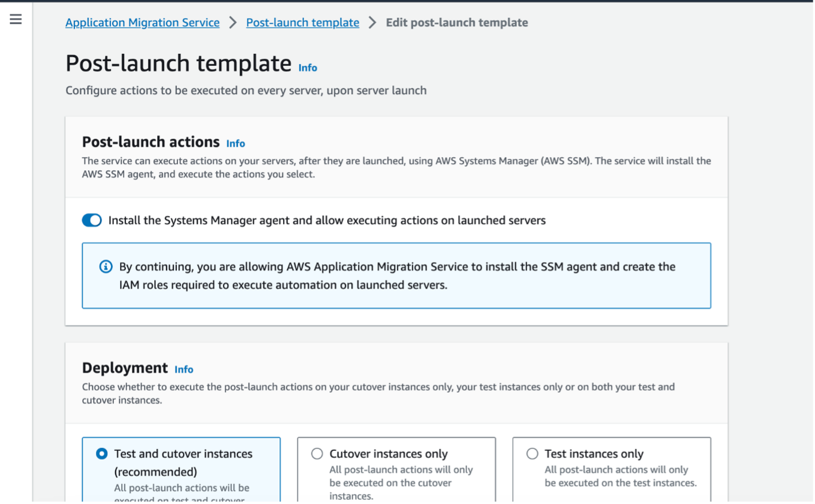Click the Post-launch template page heading
Viewport: 815px width, 504px height.
[x=178, y=64]
